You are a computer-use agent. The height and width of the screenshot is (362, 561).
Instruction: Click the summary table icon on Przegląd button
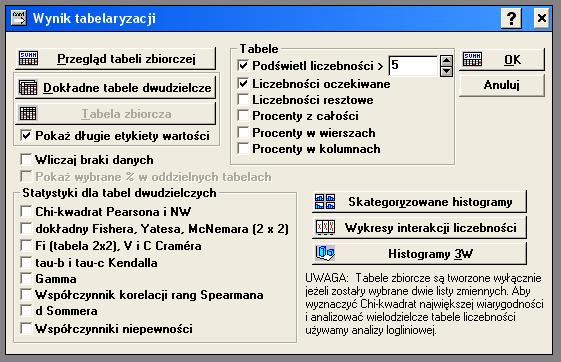click(29, 58)
